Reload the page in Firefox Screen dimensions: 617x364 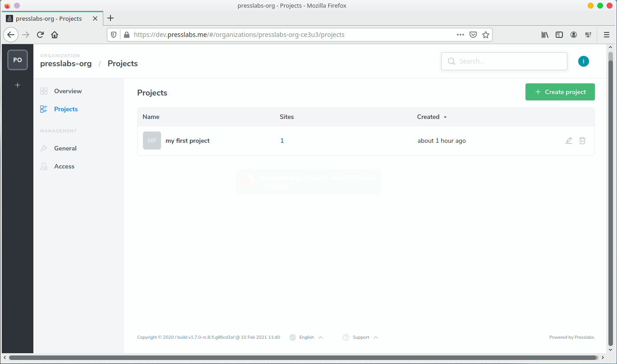coord(40,35)
